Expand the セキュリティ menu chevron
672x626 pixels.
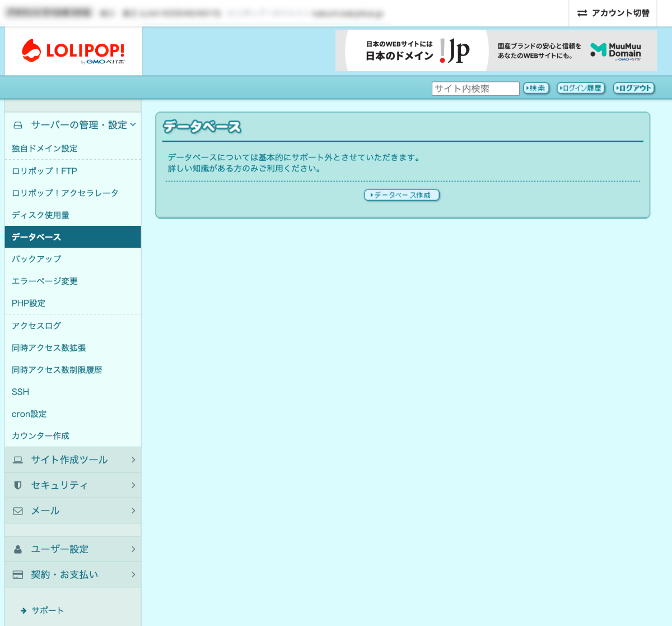pyautogui.click(x=133, y=485)
